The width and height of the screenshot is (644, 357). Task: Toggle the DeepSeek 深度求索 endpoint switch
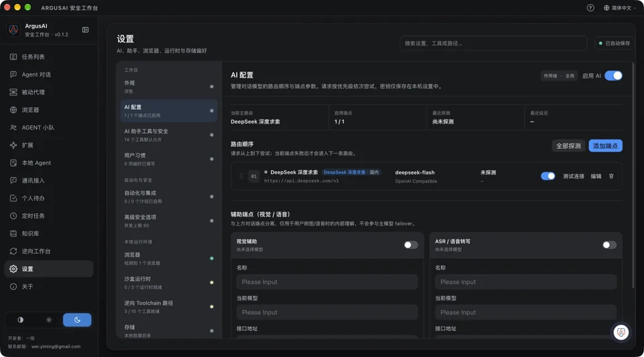coord(548,176)
